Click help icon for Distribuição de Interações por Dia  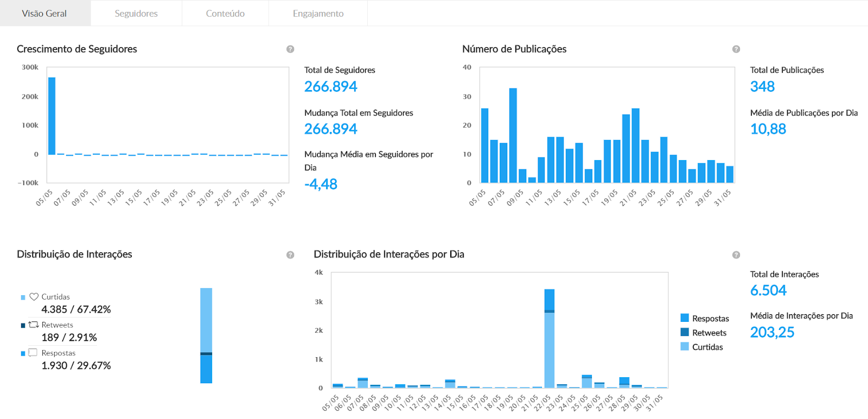tap(736, 255)
